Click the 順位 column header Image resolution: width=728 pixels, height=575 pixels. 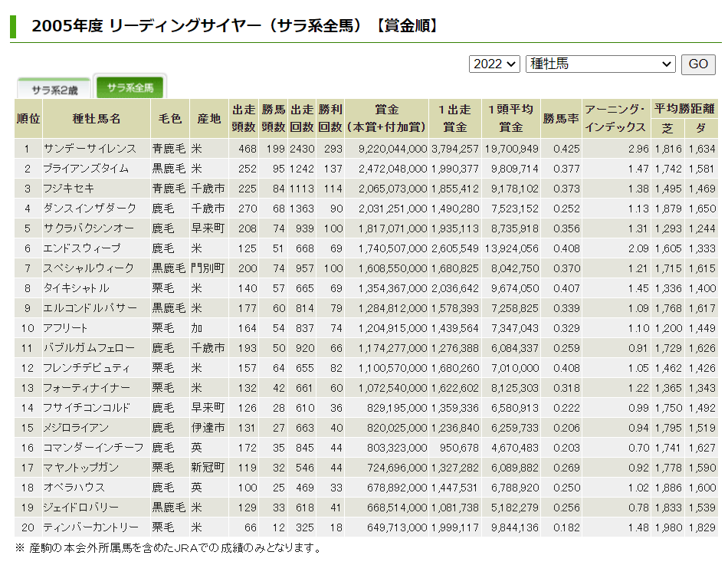point(28,118)
